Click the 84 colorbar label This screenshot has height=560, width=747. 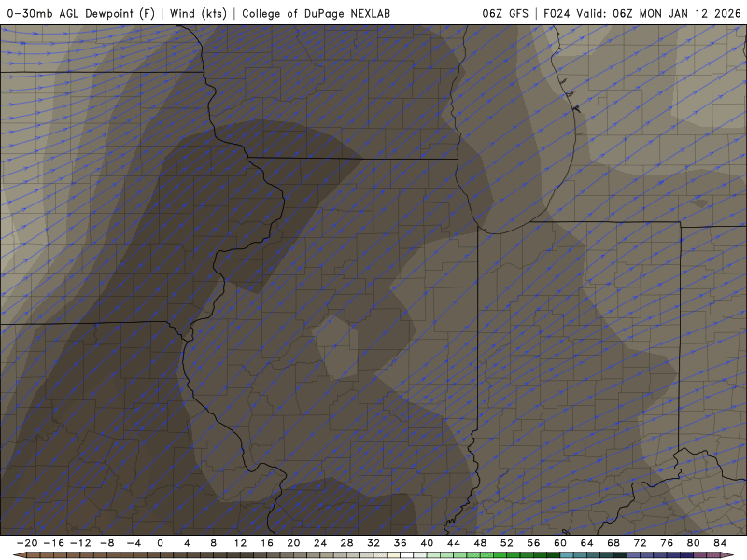tap(720, 543)
